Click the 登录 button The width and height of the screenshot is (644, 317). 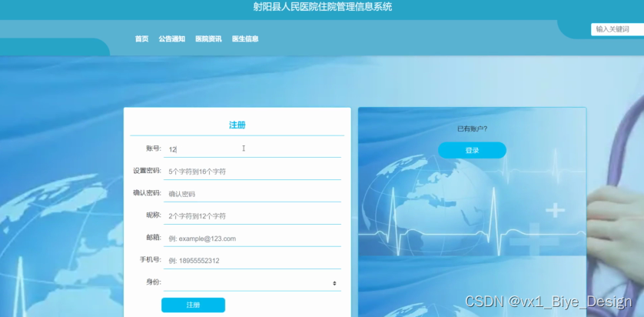tap(472, 151)
